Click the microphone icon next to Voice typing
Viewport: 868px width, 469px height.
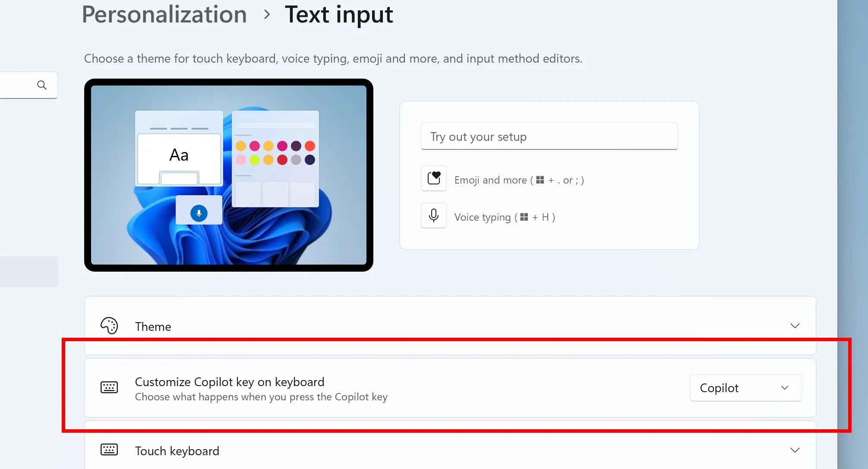pos(433,216)
